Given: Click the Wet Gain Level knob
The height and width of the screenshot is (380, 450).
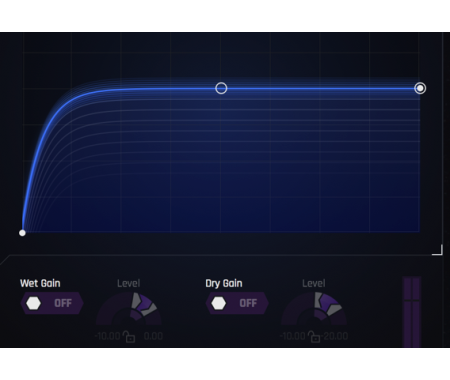Looking at the screenshot, I should [x=129, y=309].
